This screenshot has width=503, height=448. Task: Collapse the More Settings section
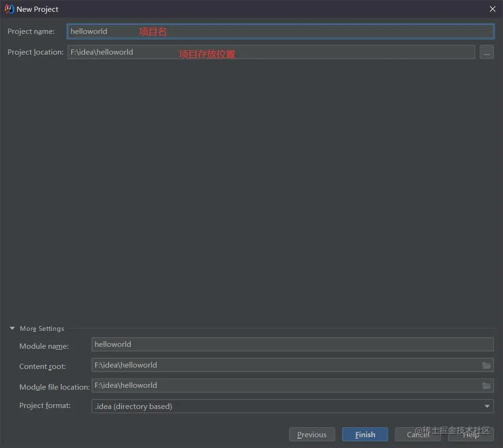click(x=12, y=328)
